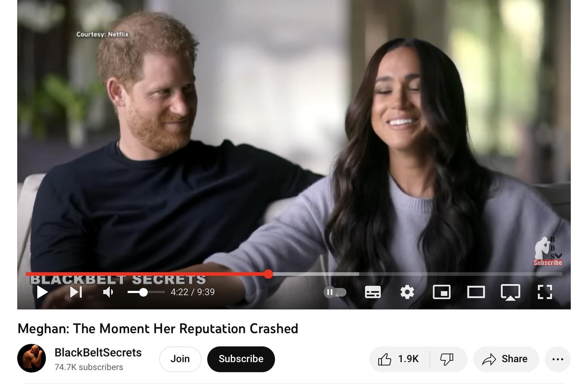This screenshot has width=588, height=384.
Task: Click the red progress bar scrubber
Action: tap(268, 274)
